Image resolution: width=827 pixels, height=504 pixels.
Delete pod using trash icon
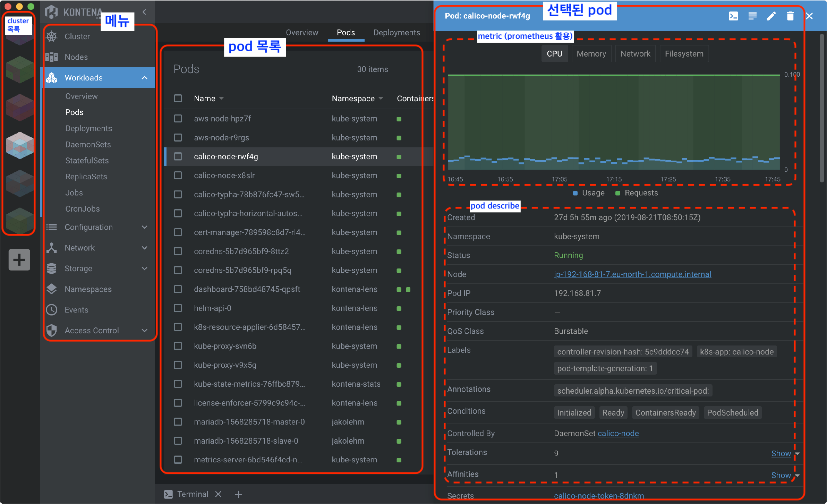790,16
